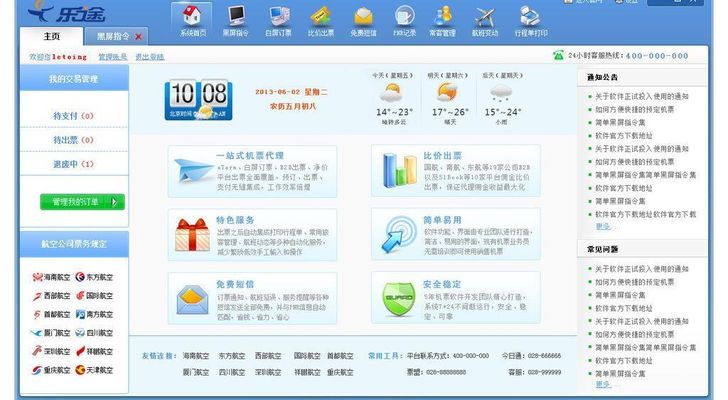Click the clock widget showing 10:08

[x=198, y=98]
